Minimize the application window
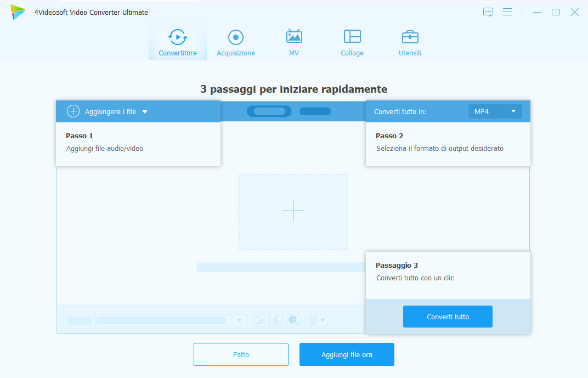The height and width of the screenshot is (378, 588). pyautogui.click(x=537, y=12)
